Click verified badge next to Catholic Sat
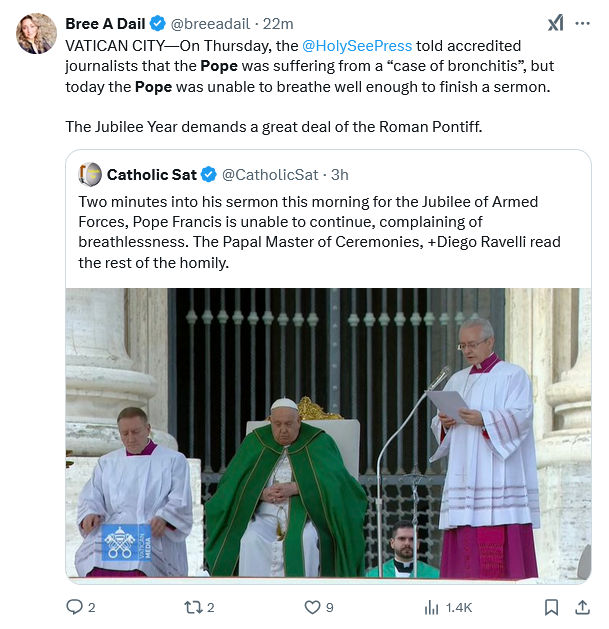This screenshot has height=629, width=609. click(209, 174)
